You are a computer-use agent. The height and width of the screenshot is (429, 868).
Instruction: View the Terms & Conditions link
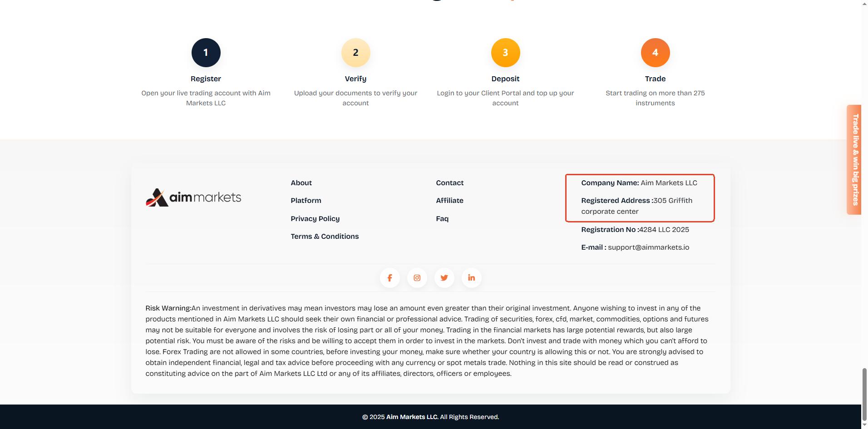pos(325,237)
